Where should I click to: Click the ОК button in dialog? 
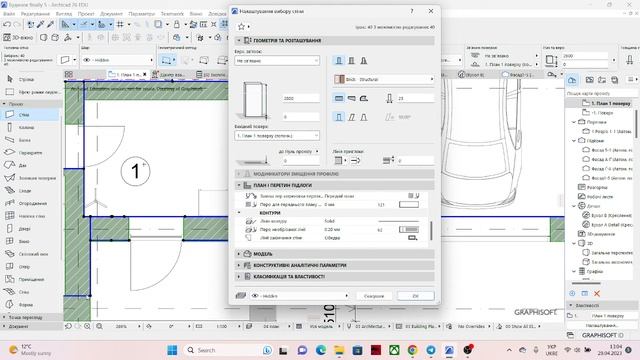tap(416, 296)
